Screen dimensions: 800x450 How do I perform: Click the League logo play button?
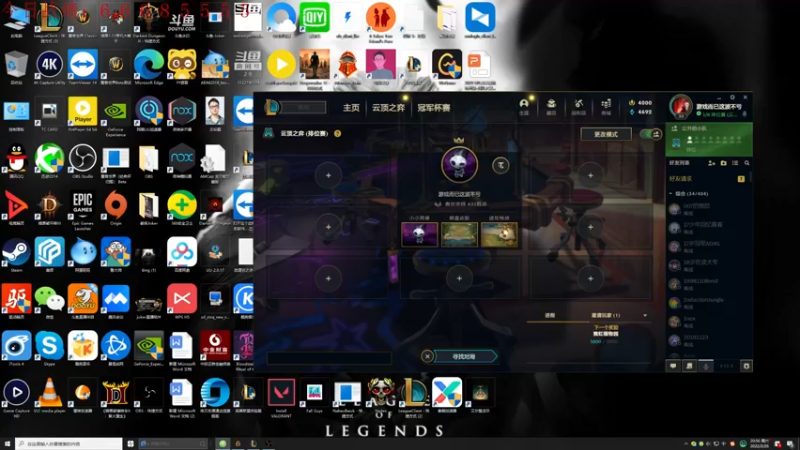click(x=272, y=107)
